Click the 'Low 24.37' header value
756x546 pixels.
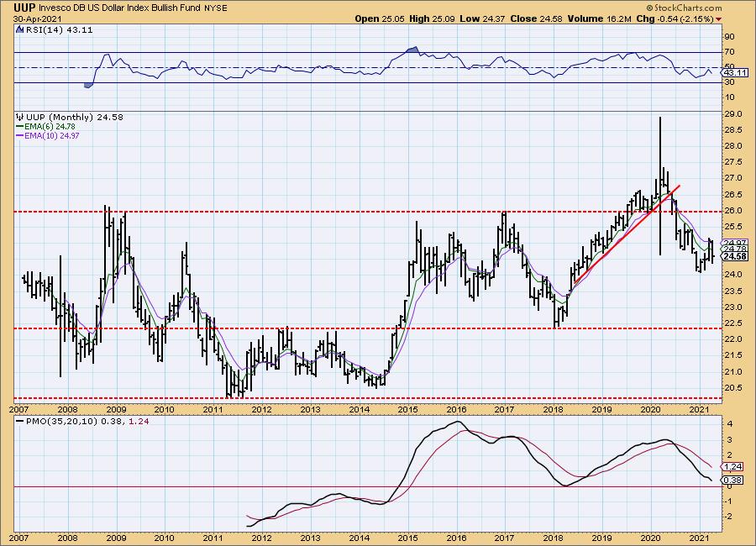(x=482, y=18)
